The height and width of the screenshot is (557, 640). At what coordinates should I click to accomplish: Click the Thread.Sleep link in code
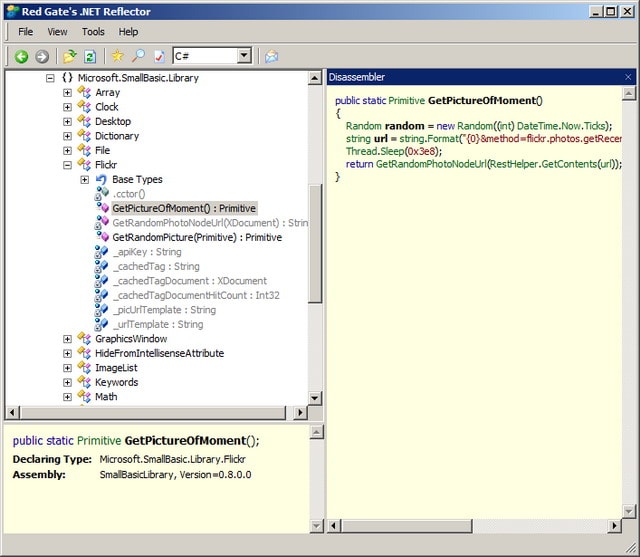375,151
